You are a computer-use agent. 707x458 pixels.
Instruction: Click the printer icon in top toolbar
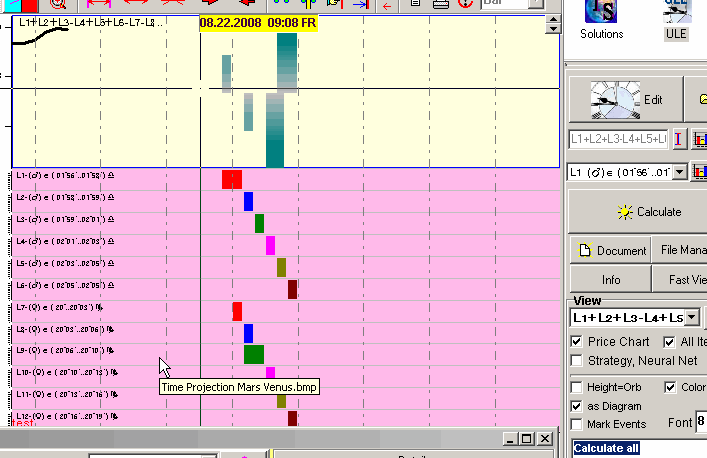tap(440, 6)
